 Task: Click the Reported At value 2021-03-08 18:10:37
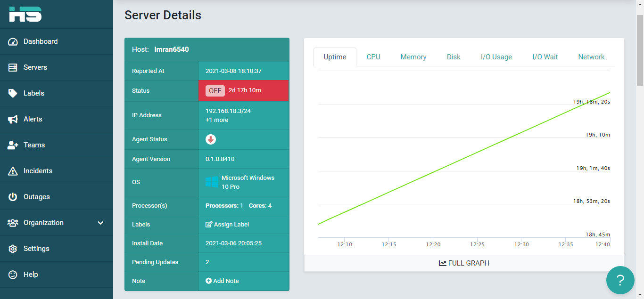coord(233,71)
